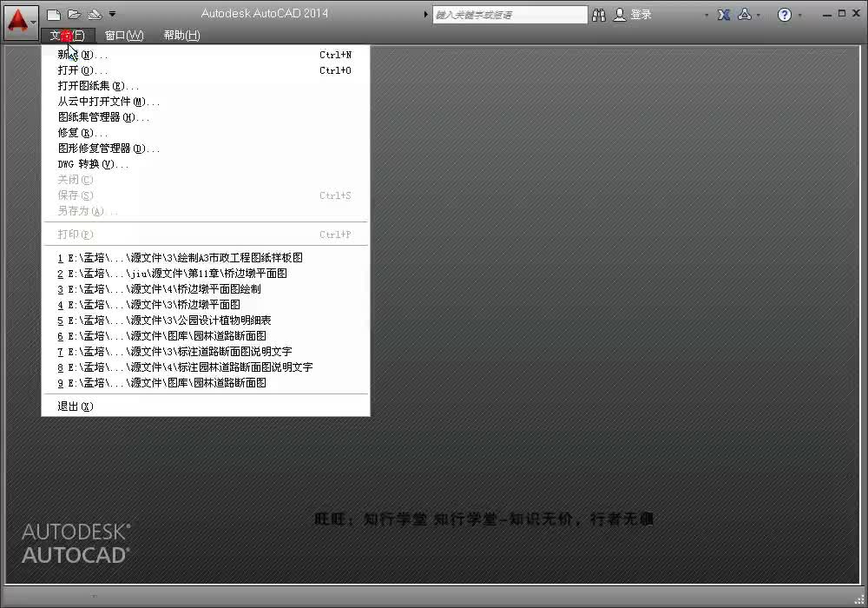Click the Help question mark icon
Image resolution: width=868 pixels, height=608 pixels.
[x=785, y=15]
